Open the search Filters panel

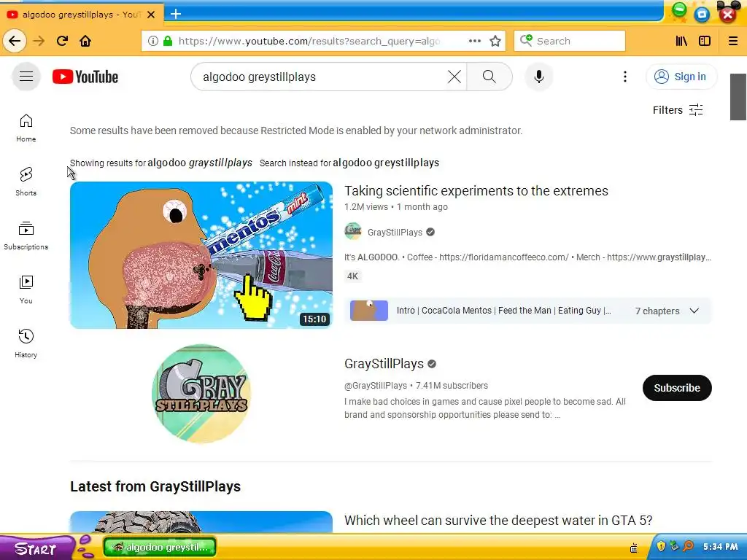click(x=678, y=110)
